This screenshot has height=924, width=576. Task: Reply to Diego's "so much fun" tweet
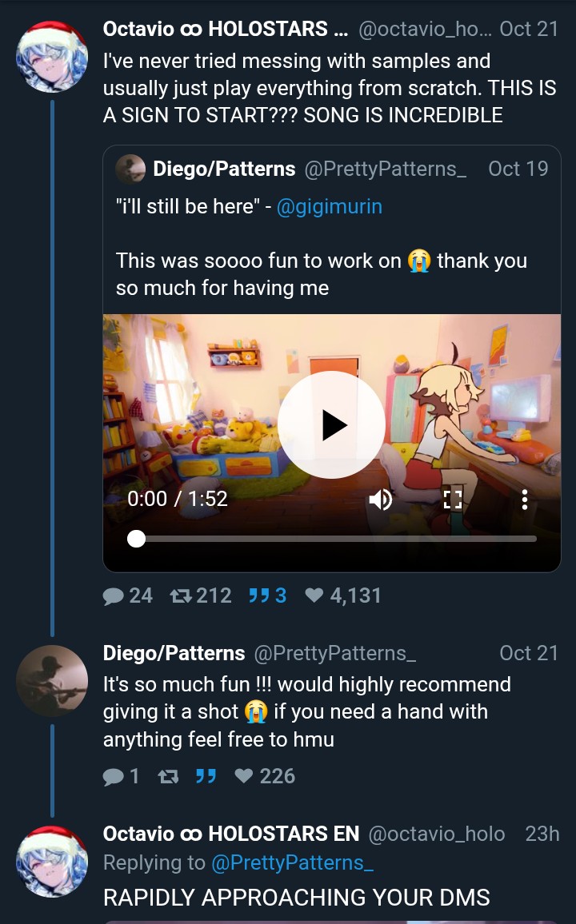pyautogui.click(x=121, y=776)
